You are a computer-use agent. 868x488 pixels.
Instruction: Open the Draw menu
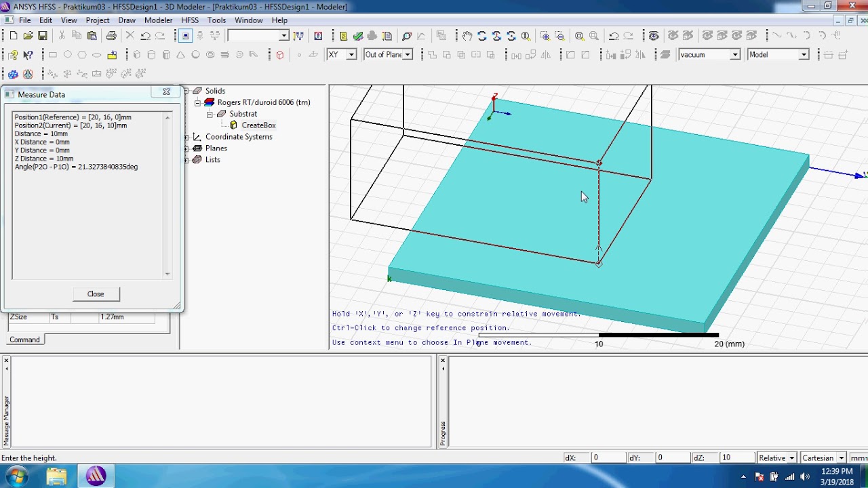(127, 20)
